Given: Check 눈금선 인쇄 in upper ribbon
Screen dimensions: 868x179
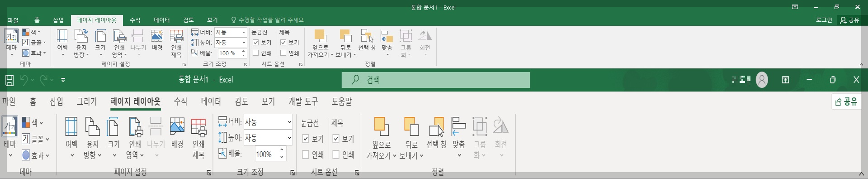Looking at the screenshot, I should coord(256,53).
